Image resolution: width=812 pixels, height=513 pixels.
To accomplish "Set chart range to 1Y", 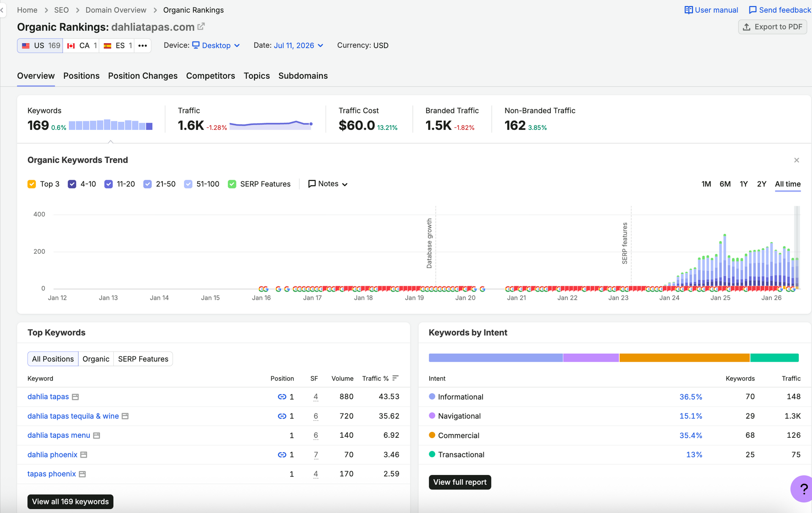I will pyautogui.click(x=744, y=184).
